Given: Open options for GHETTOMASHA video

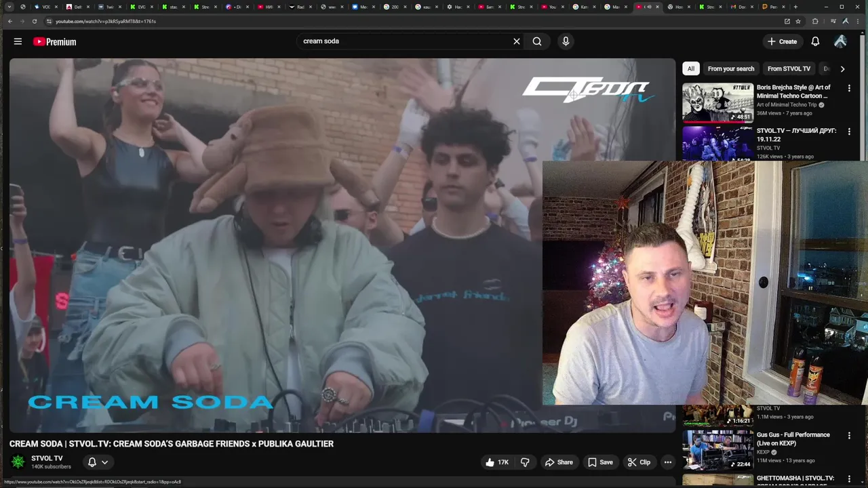Looking at the screenshot, I should click(849, 479).
